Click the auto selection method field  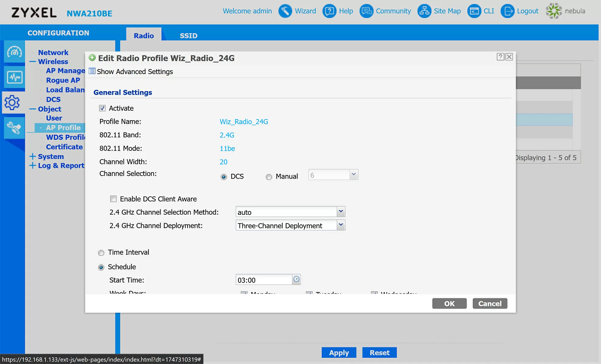[x=286, y=212]
